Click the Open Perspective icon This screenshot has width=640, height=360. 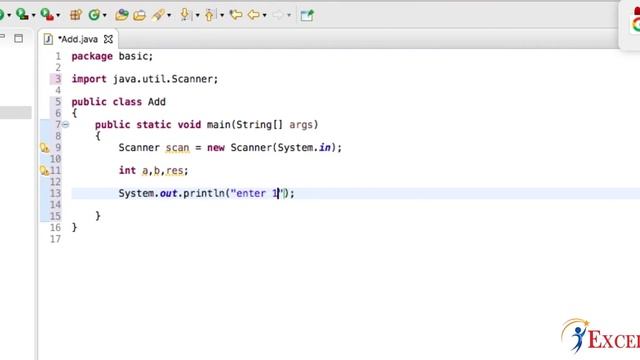tap(307, 15)
